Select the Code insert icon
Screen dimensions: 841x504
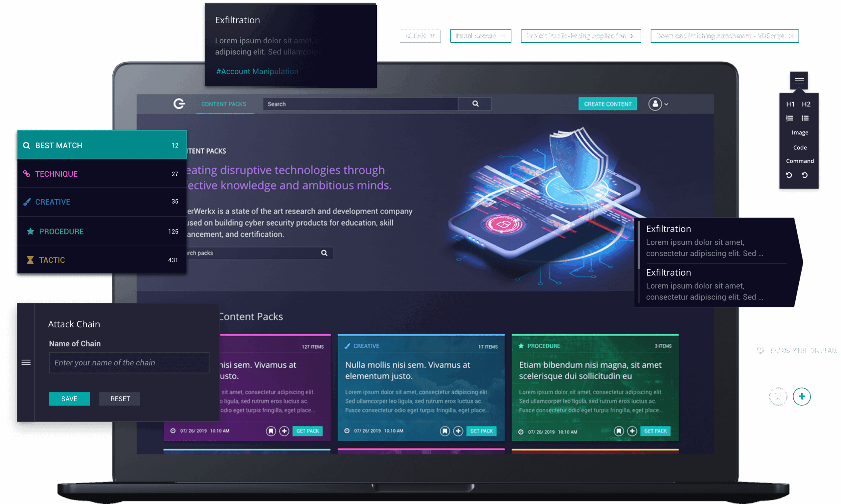point(800,147)
